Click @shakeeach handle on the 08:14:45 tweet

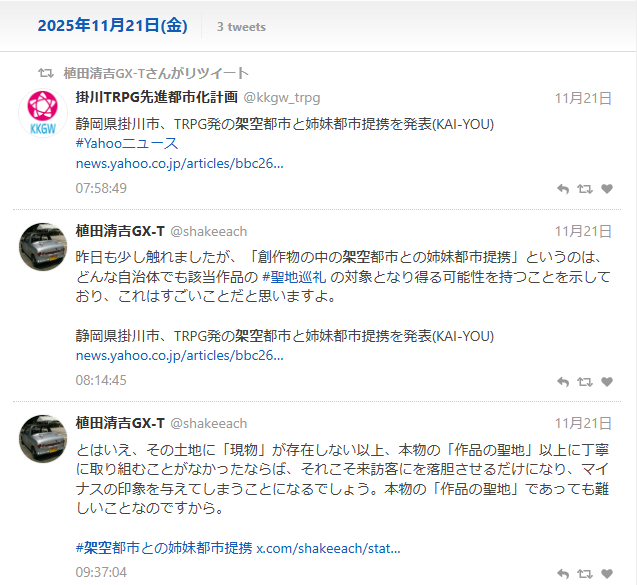(208, 232)
